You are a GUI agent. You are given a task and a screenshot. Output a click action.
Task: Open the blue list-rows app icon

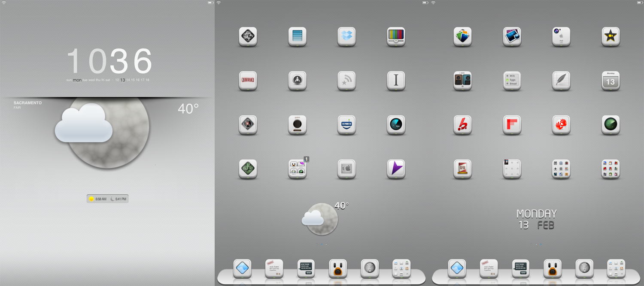297,36
